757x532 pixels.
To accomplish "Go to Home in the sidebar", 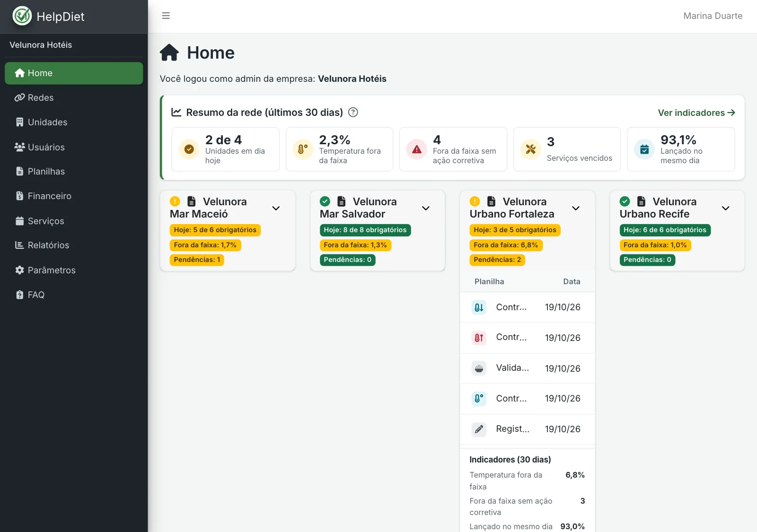I will click(74, 73).
